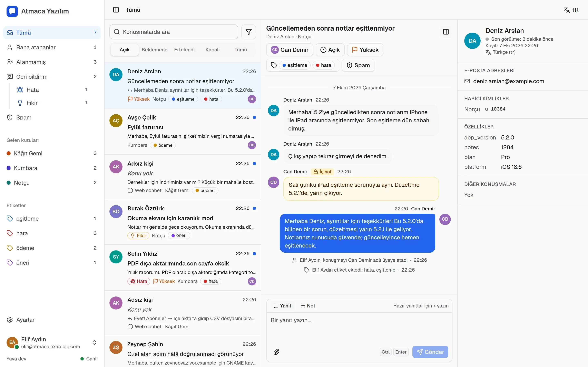Change the Yüksek priority dropdown
Screen dimensions: 588x367
[x=365, y=50]
